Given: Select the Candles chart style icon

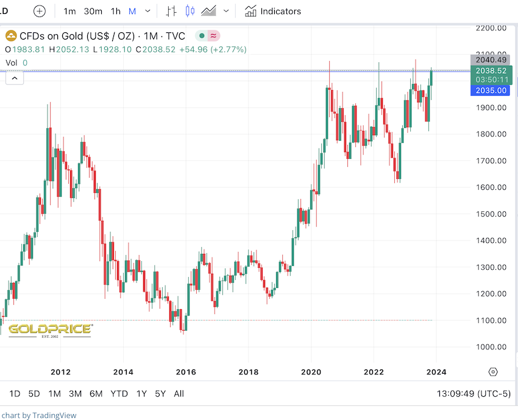Looking at the screenshot, I should point(190,11).
